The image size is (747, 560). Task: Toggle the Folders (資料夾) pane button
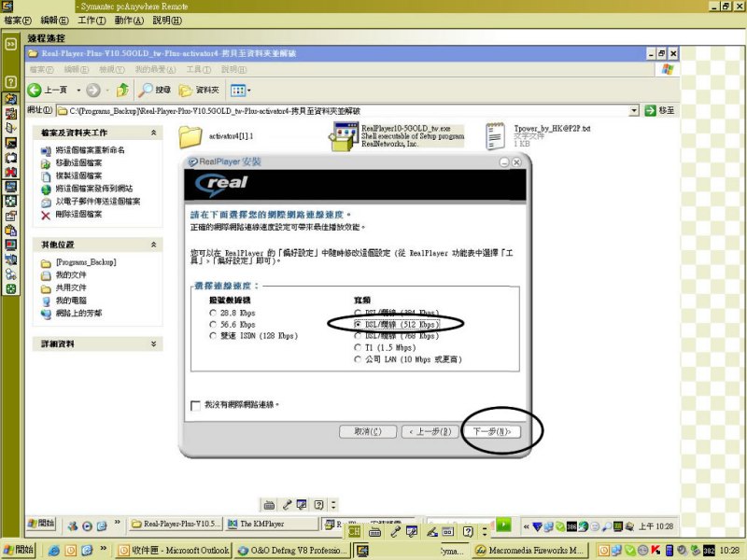click(199, 90)
